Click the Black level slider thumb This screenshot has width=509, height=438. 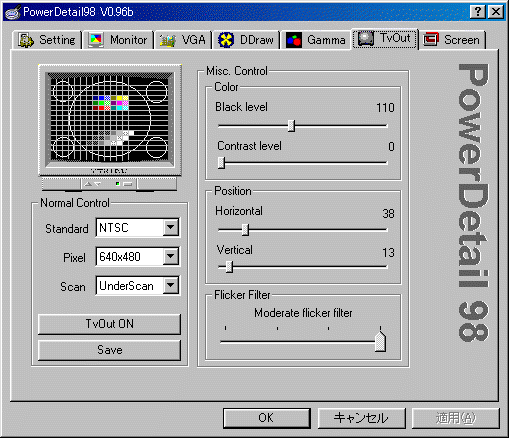tap(291, 126)
